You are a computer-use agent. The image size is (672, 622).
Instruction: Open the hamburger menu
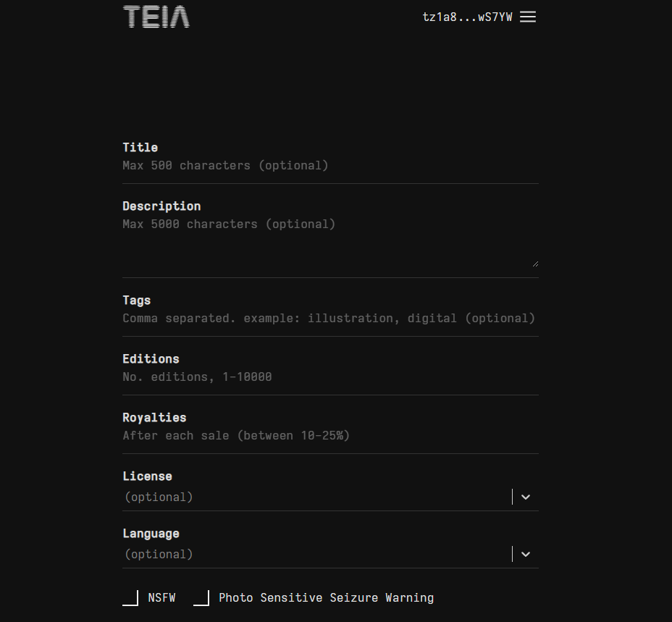(528, 17)
